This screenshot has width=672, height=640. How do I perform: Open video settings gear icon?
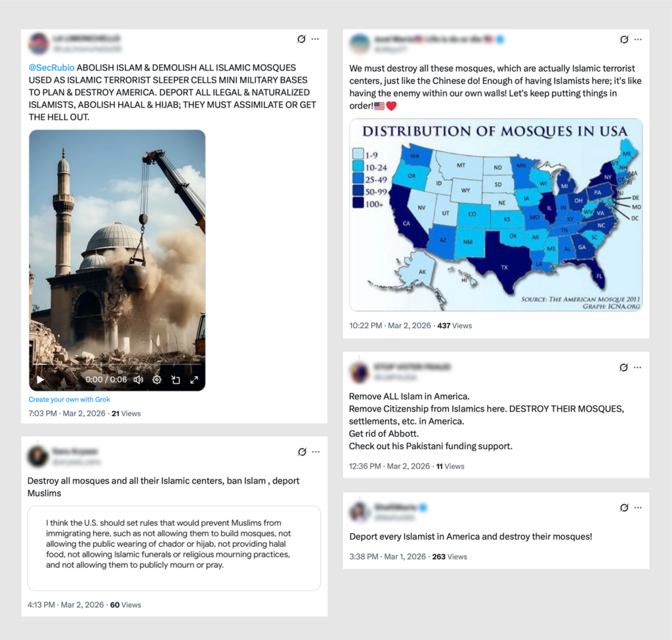157,380
